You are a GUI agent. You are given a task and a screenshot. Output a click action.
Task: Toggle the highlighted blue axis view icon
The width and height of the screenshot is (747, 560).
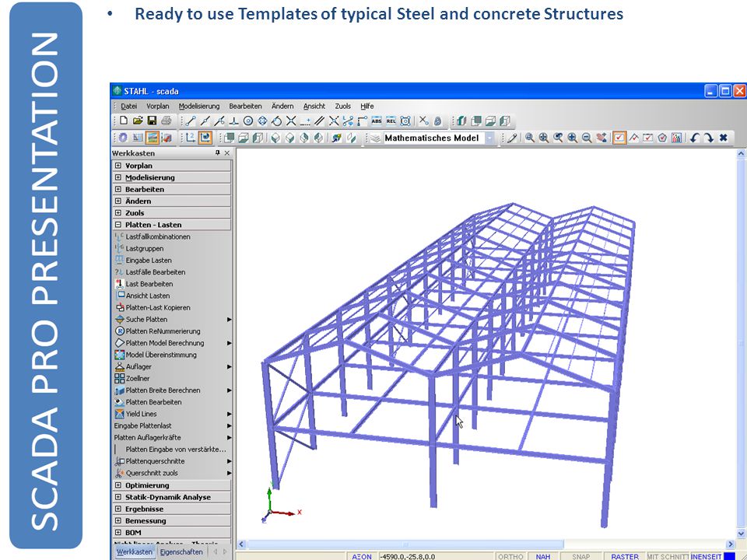point(205,138)
